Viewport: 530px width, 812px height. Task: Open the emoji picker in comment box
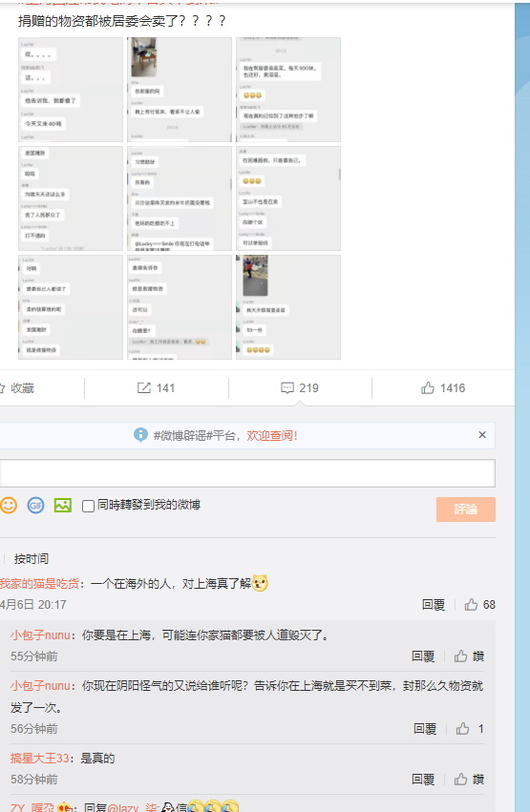[x=9, y=505]
